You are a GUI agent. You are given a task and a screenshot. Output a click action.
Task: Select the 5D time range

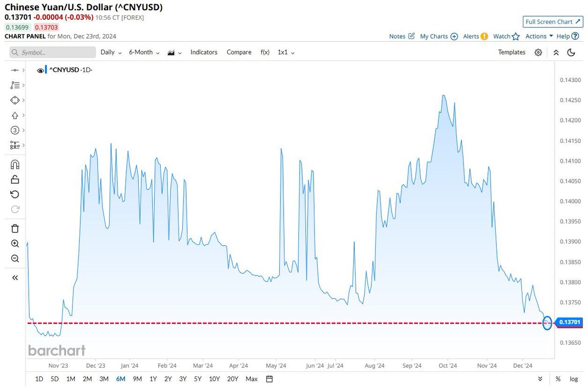pyautogui.click(x=55, y=379)
